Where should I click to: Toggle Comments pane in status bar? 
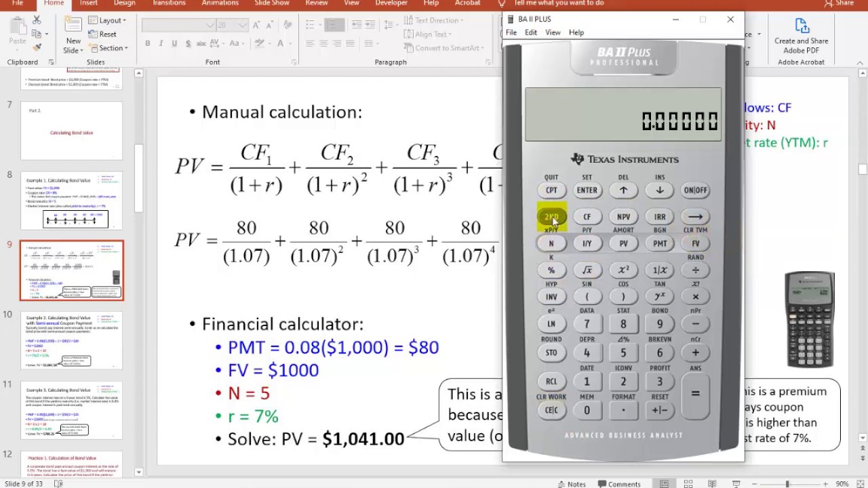pos(618,484)
